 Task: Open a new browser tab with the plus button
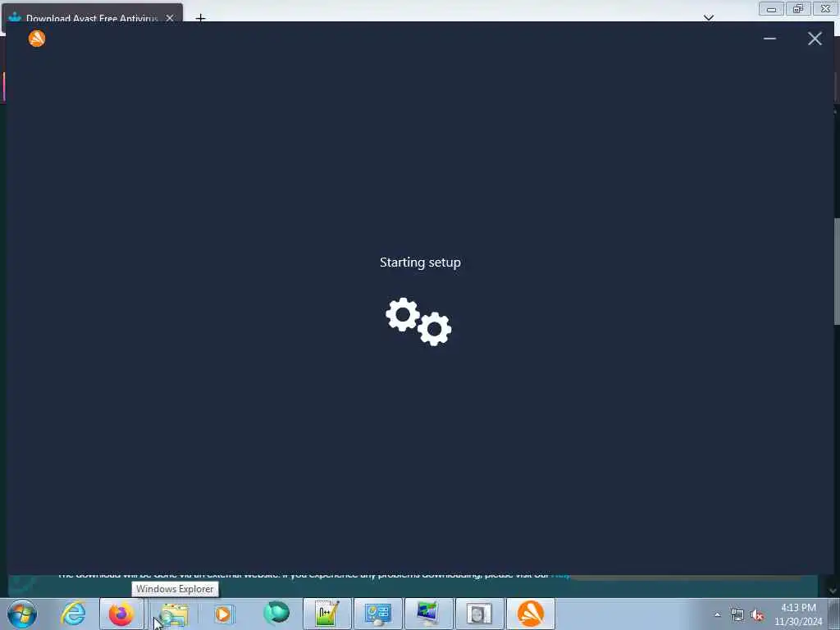200,18
